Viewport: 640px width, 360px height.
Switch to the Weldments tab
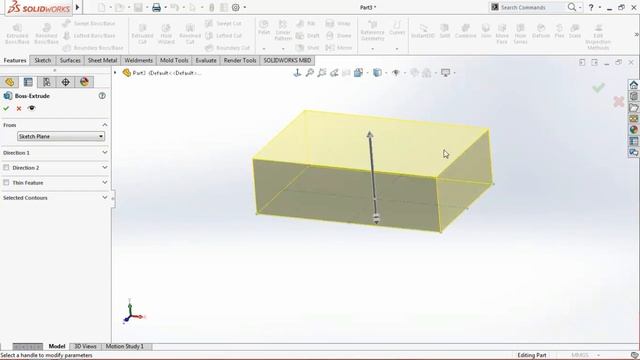(x=138, y=60)
